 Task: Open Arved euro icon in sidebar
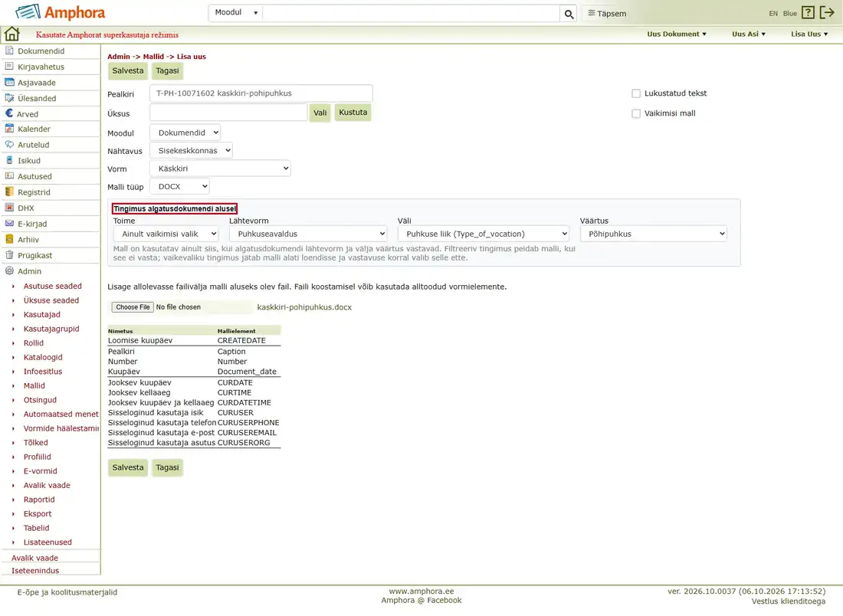pos(8,113)
